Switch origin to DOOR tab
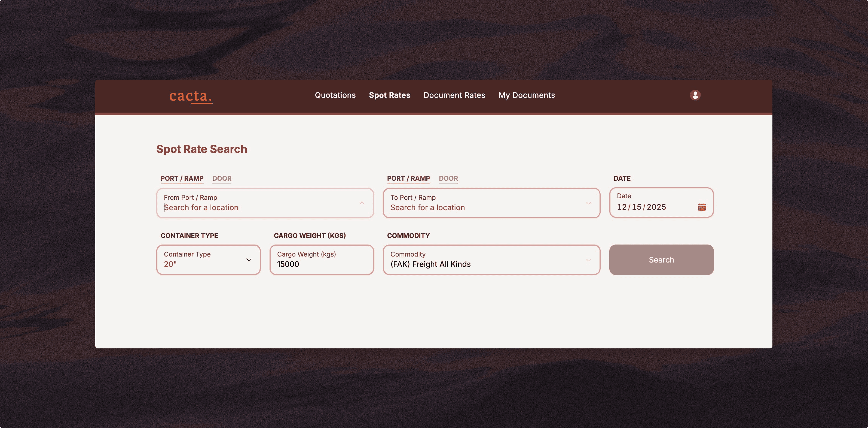868x428 pixels. [x=222, y=178]
